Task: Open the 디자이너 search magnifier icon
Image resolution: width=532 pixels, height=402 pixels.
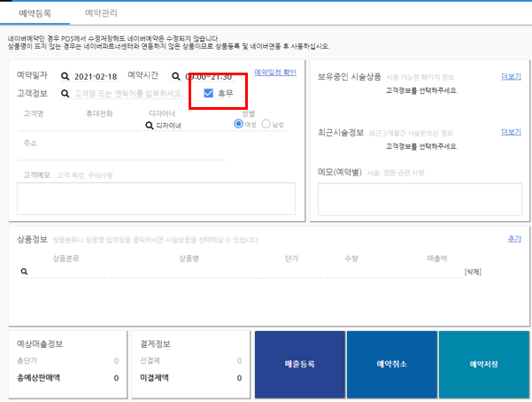Action: [x=150, y=126]
